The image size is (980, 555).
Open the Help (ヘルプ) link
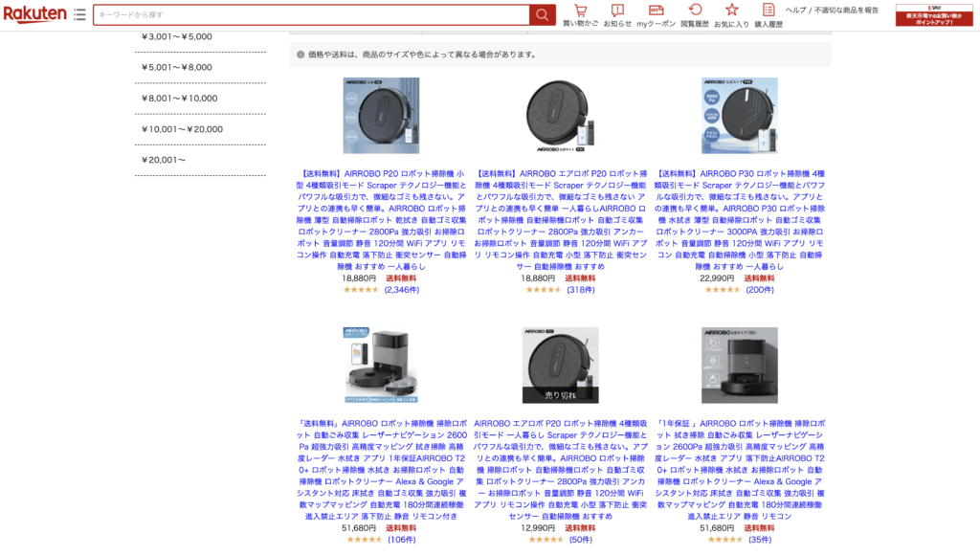point(795,10)
